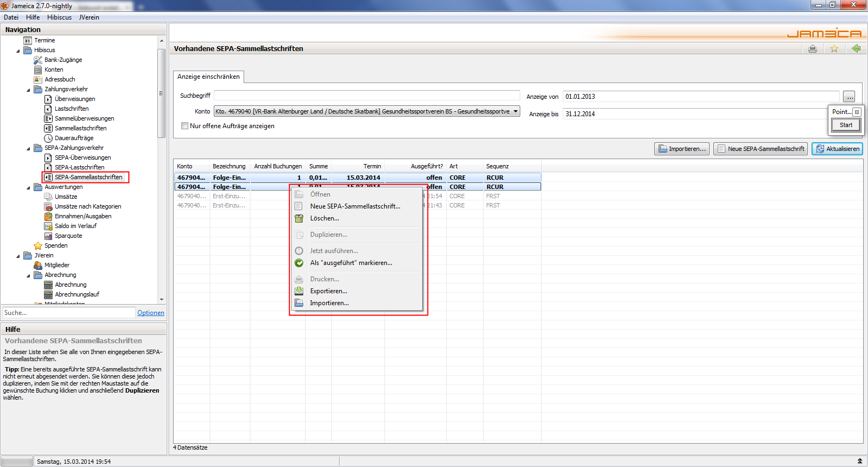Open the Optionen link beside search
The width and height of the screenshot is (868, 467).
[x=151, y=313]
